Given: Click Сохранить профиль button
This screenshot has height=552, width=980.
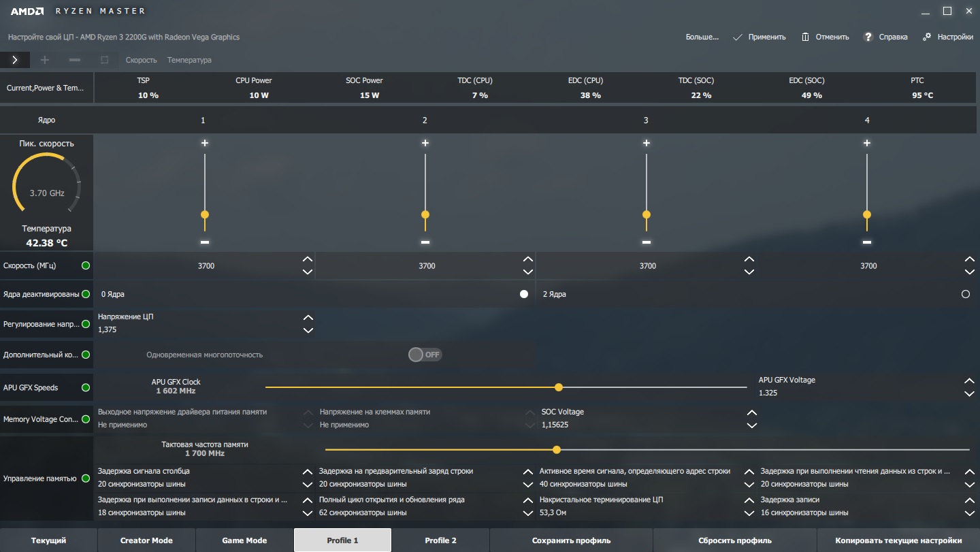Looking at the screenshot, I should pos(571,540).
